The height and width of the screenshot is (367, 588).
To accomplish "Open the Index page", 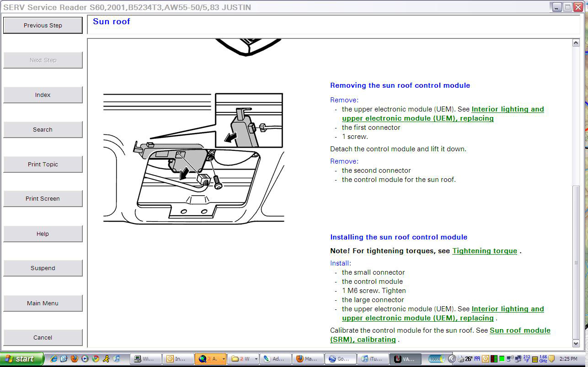I will 43,95.
